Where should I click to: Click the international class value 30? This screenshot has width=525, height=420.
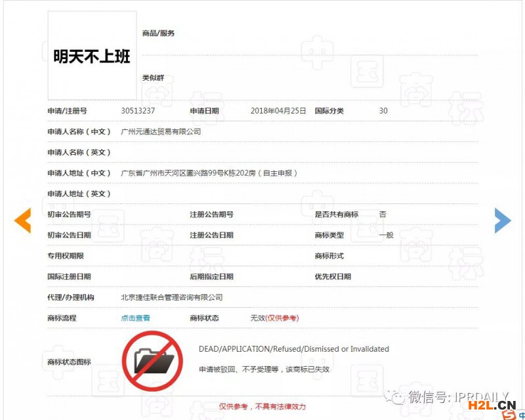[x=383, y=111]
